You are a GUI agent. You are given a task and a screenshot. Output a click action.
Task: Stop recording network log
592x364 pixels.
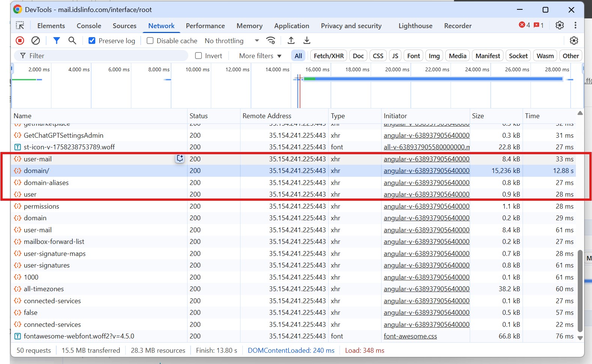(x=20, y=41)
